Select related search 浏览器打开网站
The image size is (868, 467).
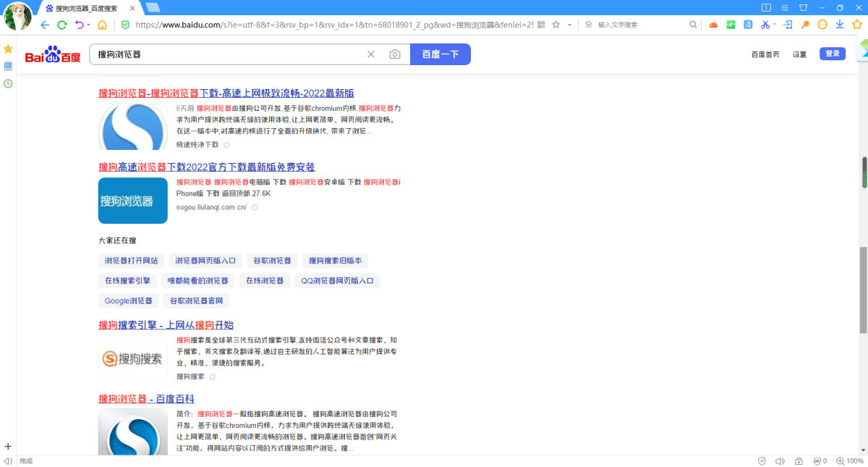pyautogui.click(x=131, y=261)
